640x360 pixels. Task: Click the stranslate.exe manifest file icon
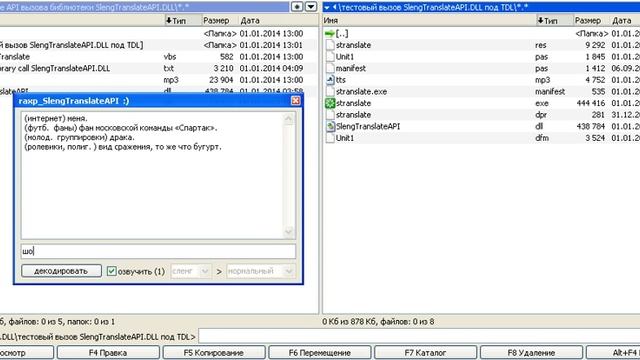[x=330, y=91]
